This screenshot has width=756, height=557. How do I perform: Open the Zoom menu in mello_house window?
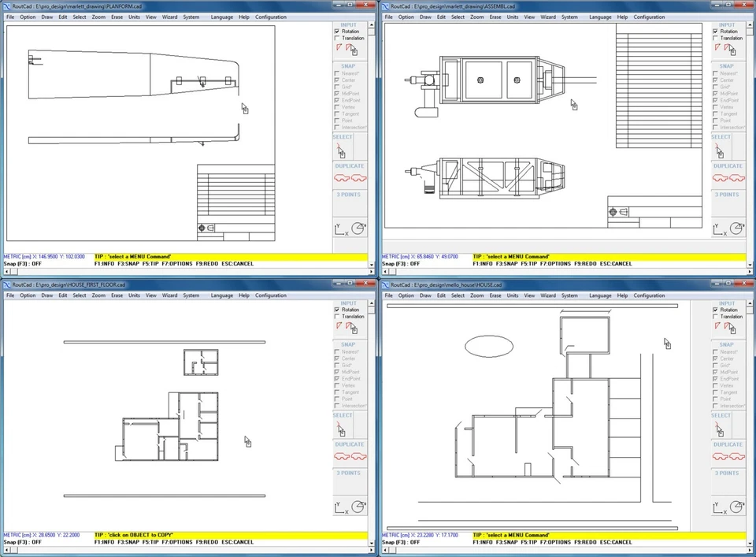477,295
